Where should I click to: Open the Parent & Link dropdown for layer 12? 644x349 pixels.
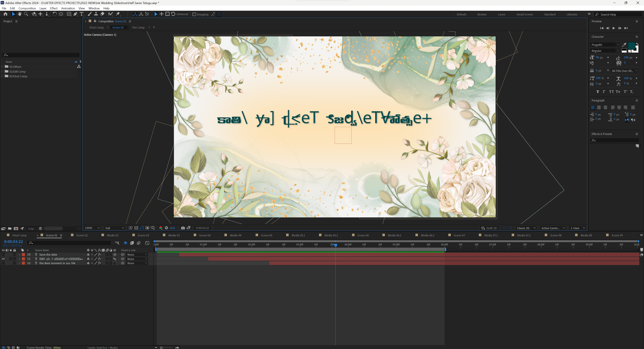[x=136, y=263]
